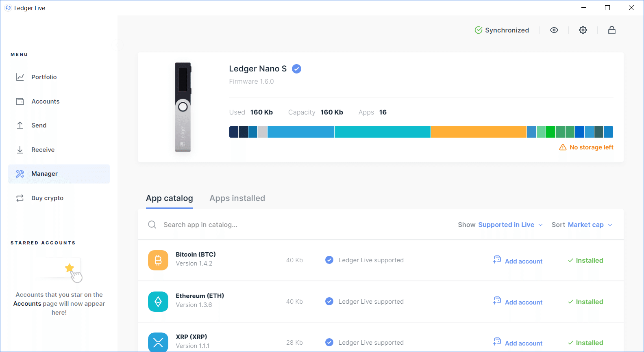Choose Receive in the sidebar menu
Viewport: 644px width, 352px height.
[59, 150]
